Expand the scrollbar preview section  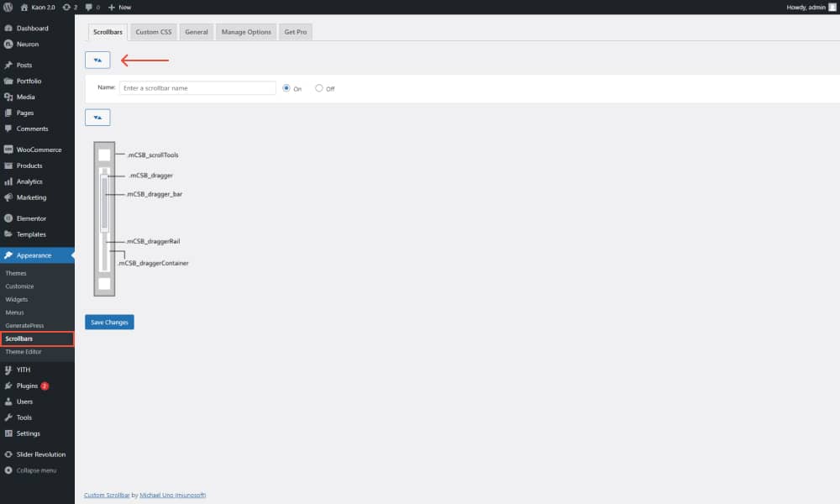click(97, 117)
